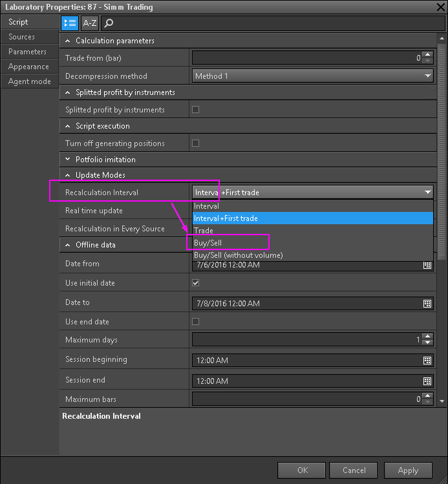Image resolution: width=448 pixels, height=484 pixels.
Task: Click the OK button
Action: click(x=302, y=470)
